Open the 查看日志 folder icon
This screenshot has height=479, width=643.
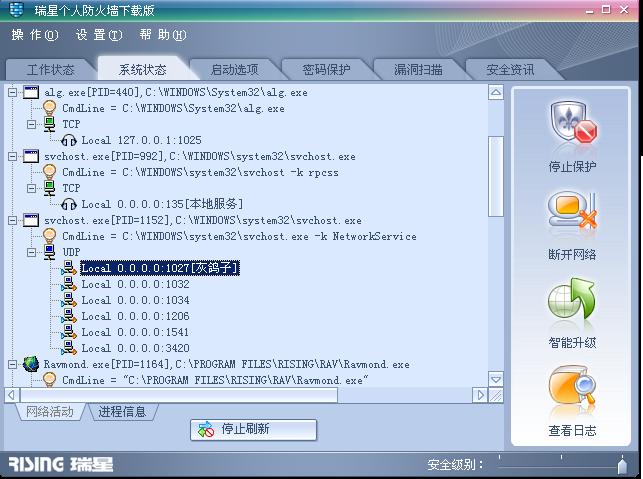pyautogui.click(x=572, y=385)
